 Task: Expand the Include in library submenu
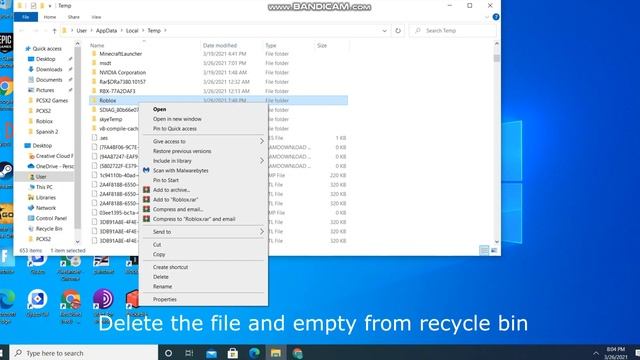203,161
